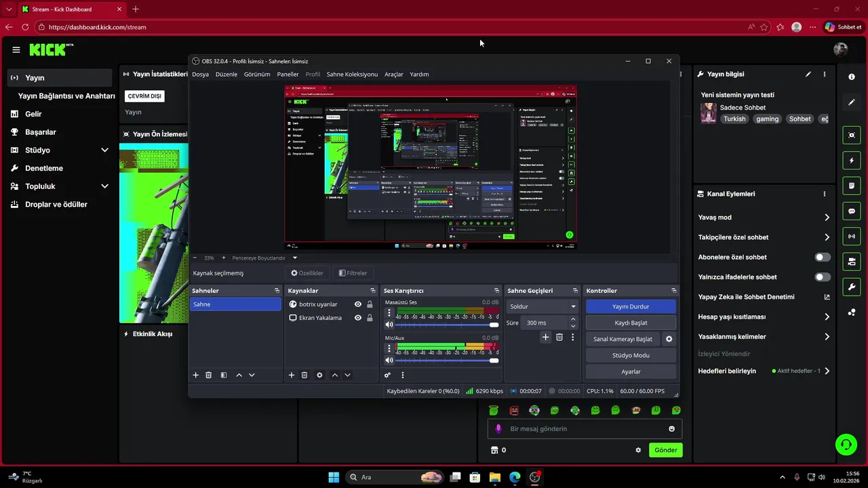Click Sanal Kamerayı Başlat button
This screenshot has width=868, height=488.
point(623,339)
